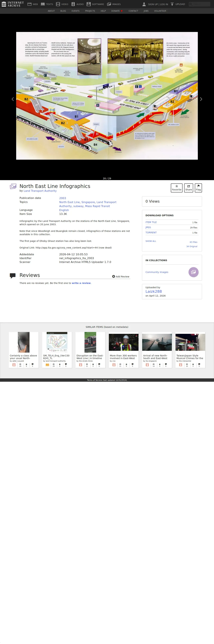Image resolution: width=214 pixels, height=644 pixels.
Task: Click the film icon under 'Taiwan/Japan Style Musical Chimes'
Action: (x=181, y=365)
